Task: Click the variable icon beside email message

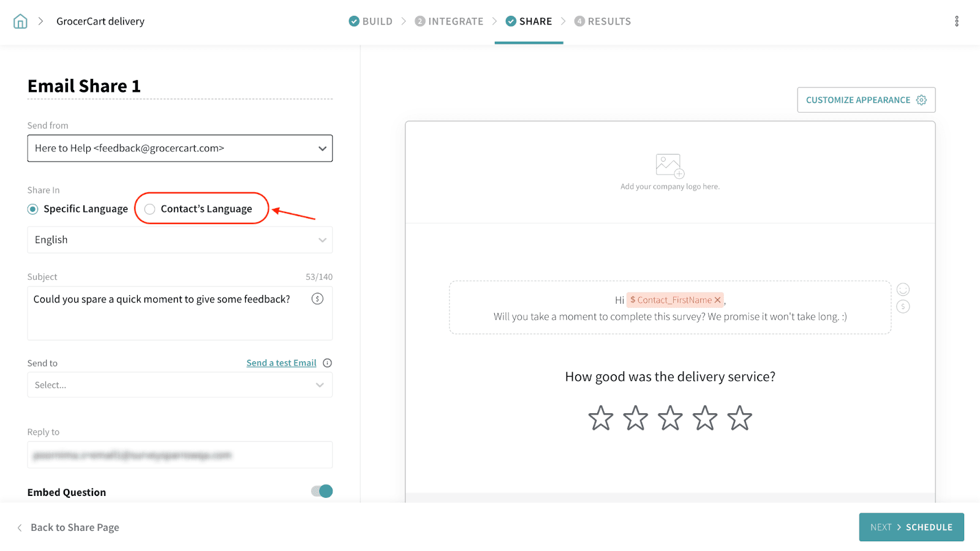Action: pyautogui.click(x=903, y=307)
